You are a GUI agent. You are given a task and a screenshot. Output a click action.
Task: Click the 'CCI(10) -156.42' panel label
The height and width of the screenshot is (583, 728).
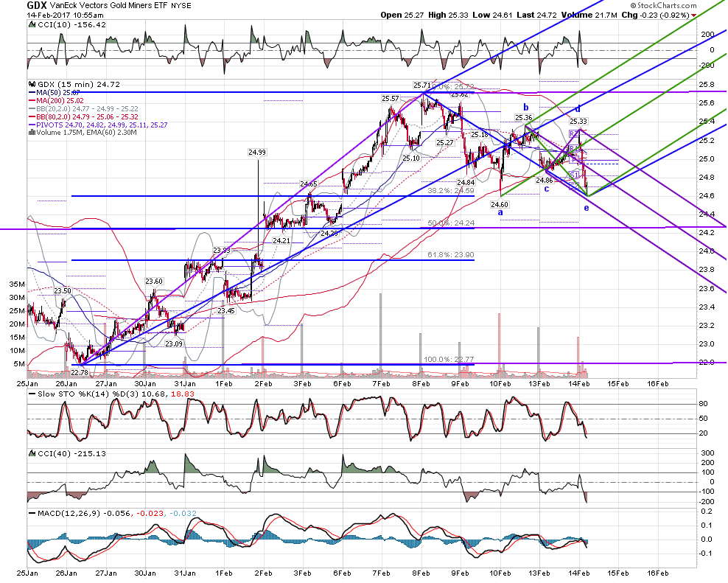coord(71,24)
